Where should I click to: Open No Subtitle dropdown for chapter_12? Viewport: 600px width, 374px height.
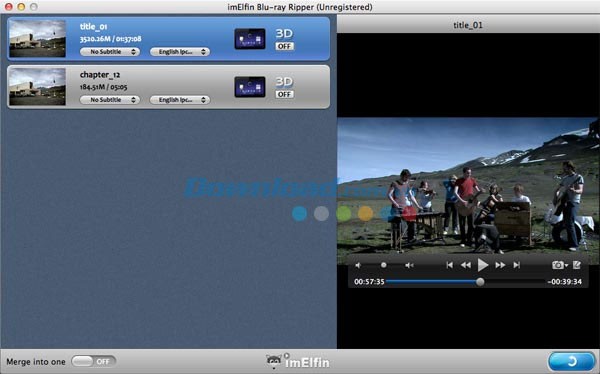tap(110, 100)
